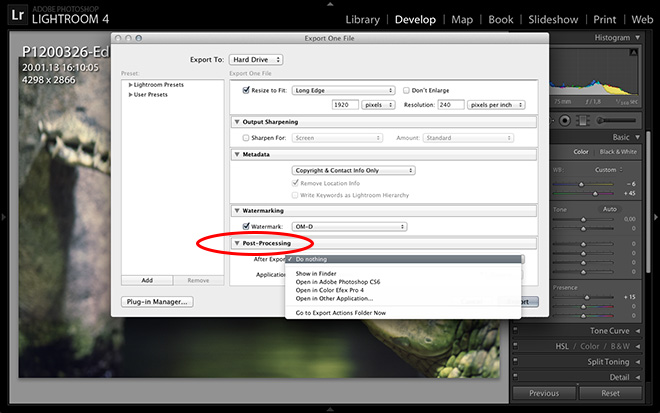Select the Graduated Filter tool

coord(583,121)
